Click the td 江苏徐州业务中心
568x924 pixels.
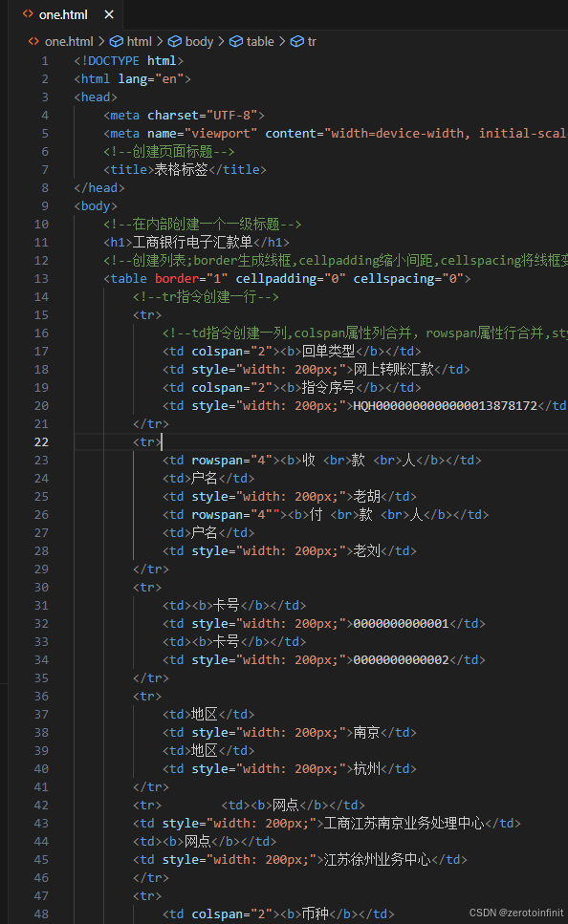(300, 860)
